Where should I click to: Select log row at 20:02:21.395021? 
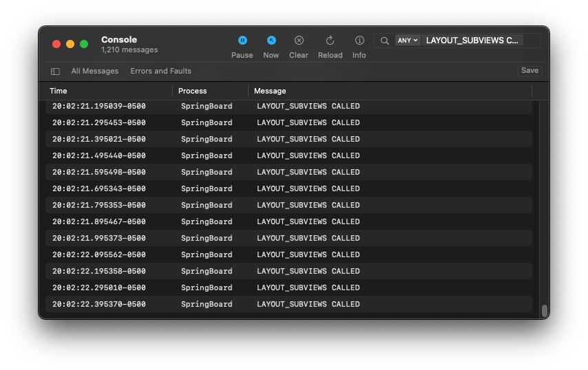(x=288, y=140)
